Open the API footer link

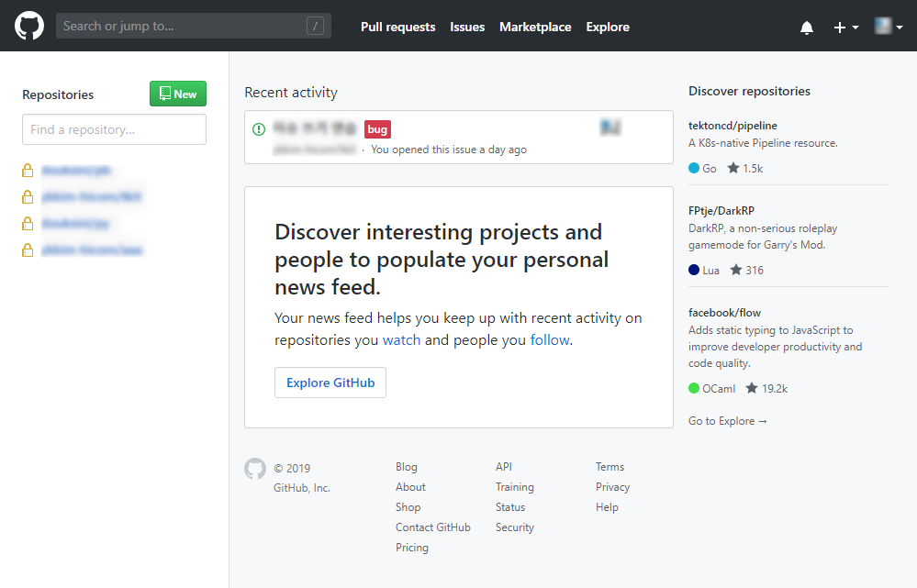click(x=504, y=466)
